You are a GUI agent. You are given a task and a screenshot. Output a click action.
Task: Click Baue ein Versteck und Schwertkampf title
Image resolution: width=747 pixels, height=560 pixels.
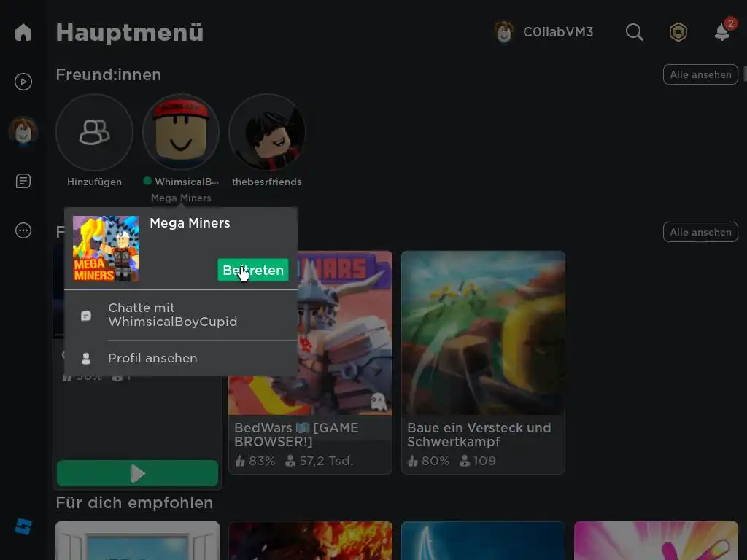[479, 435]
